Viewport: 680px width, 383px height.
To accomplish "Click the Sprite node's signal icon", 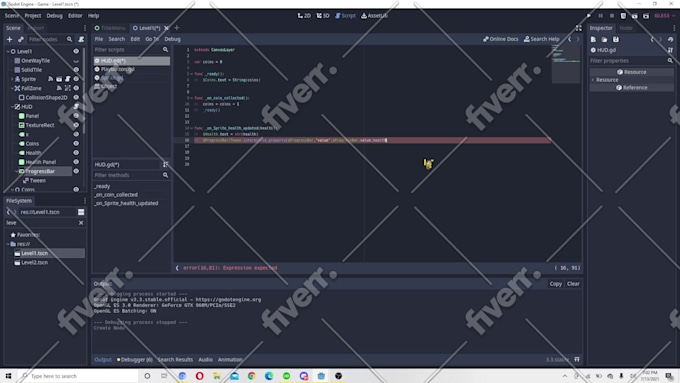I will 51,79.
